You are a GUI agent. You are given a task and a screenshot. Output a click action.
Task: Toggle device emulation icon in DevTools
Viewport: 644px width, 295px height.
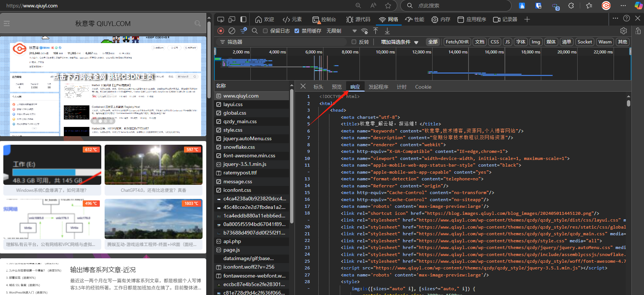(x=232, y=19)
